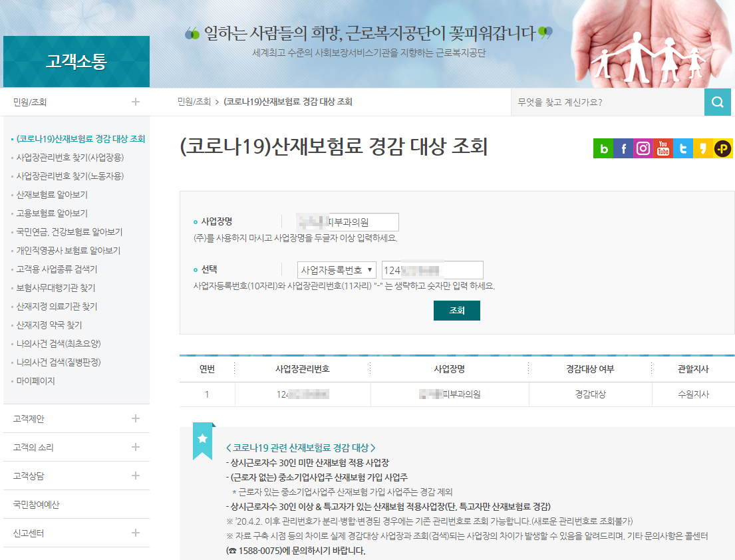This screenshot has width=735, height=560.
Task: Open the KakaoStory quote-mark icon
Action: pyautogui.click(x=702, y=149)
